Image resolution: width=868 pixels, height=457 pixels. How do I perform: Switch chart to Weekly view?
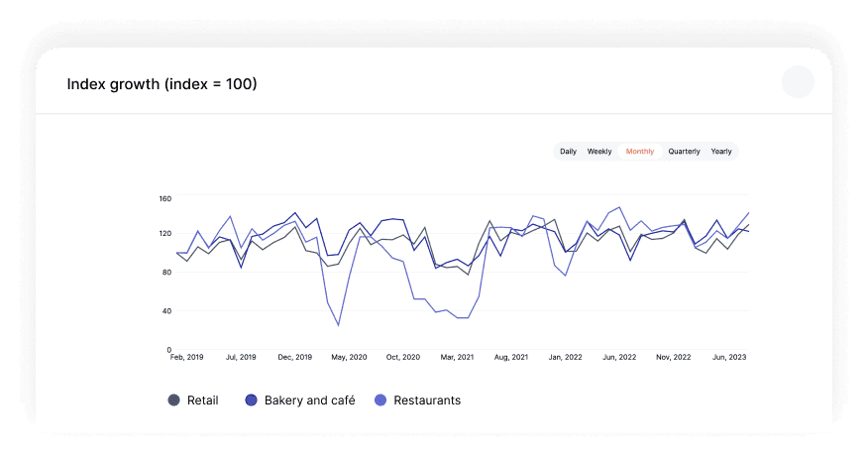click(598, 152)
